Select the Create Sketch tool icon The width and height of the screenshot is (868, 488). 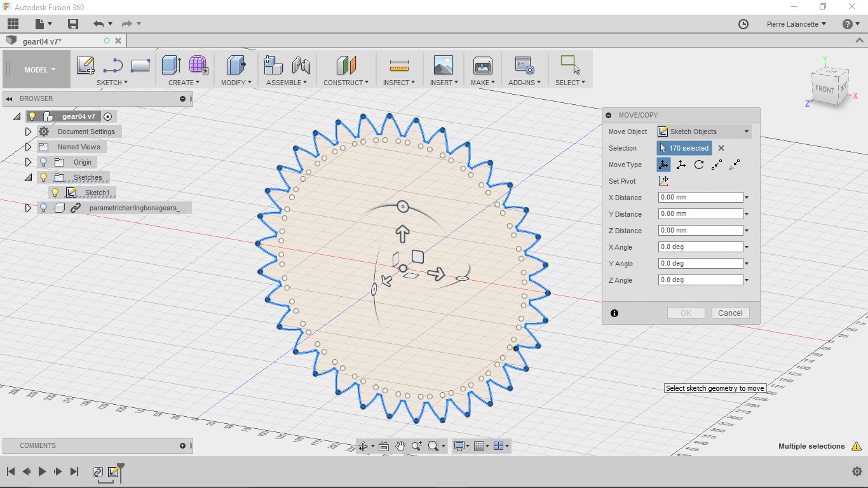click(85, 65)
